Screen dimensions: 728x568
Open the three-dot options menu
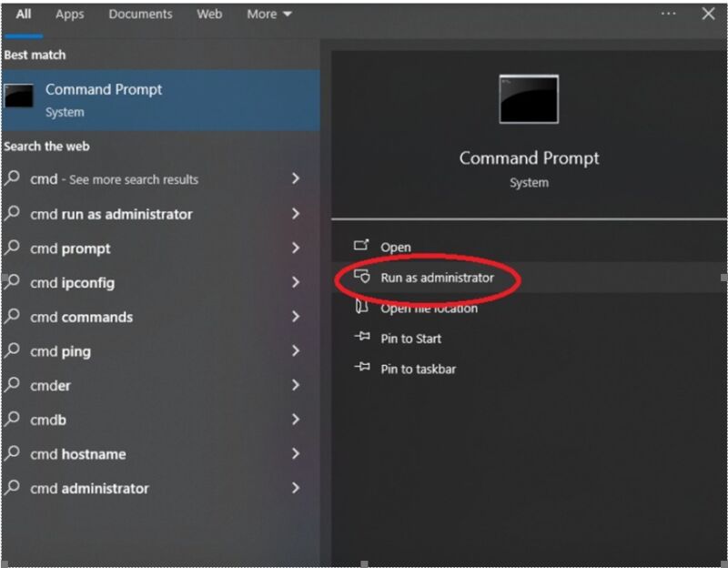tap(669, 14)
